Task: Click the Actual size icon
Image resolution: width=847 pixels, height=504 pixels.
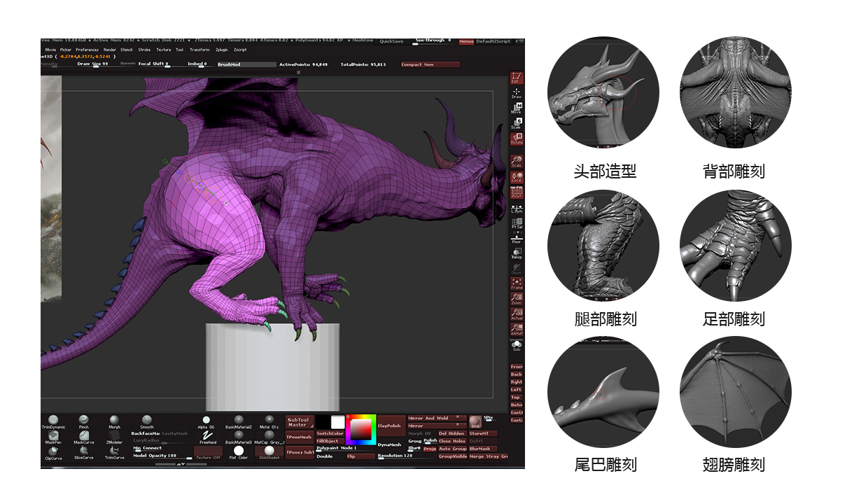Action: point(517,314)
